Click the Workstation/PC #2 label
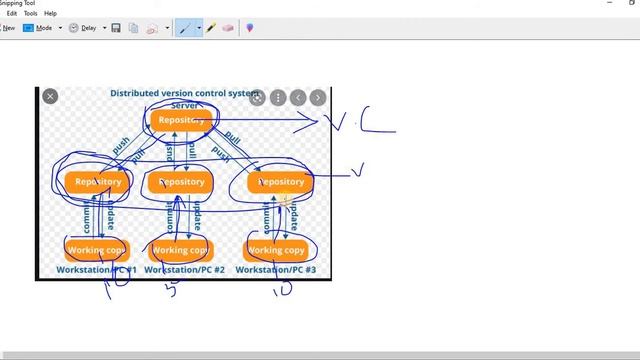This screenshot has width=640, height=360. 184,270
